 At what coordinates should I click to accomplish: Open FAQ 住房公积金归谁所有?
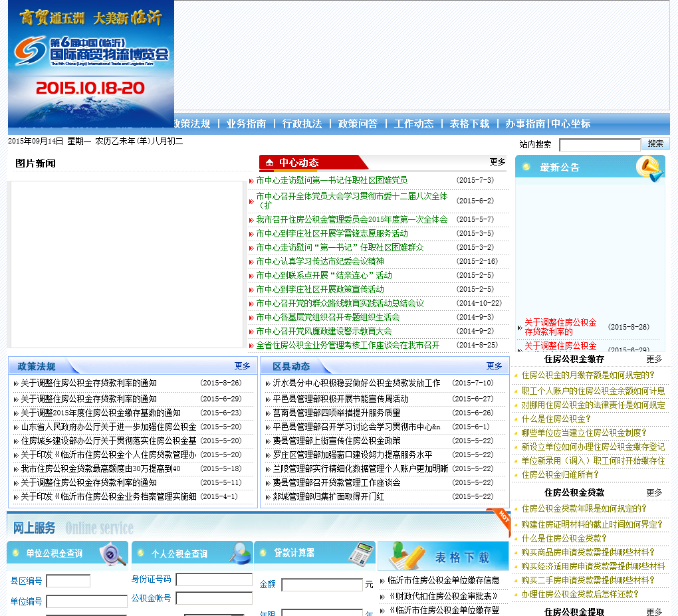560,474
